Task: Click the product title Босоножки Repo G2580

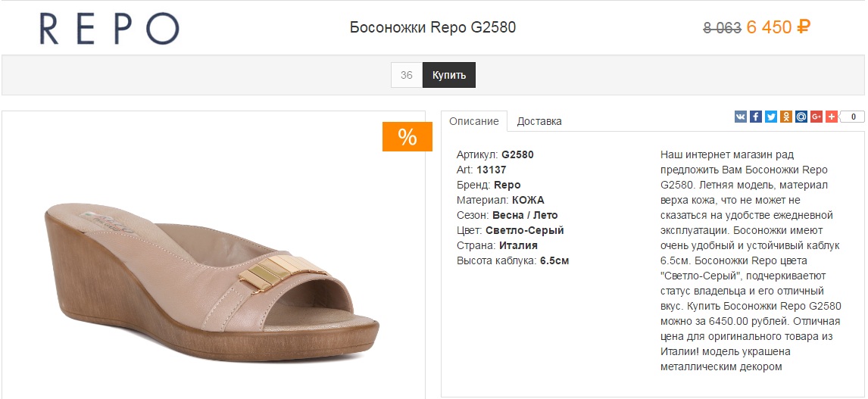Action: point(432,28)
